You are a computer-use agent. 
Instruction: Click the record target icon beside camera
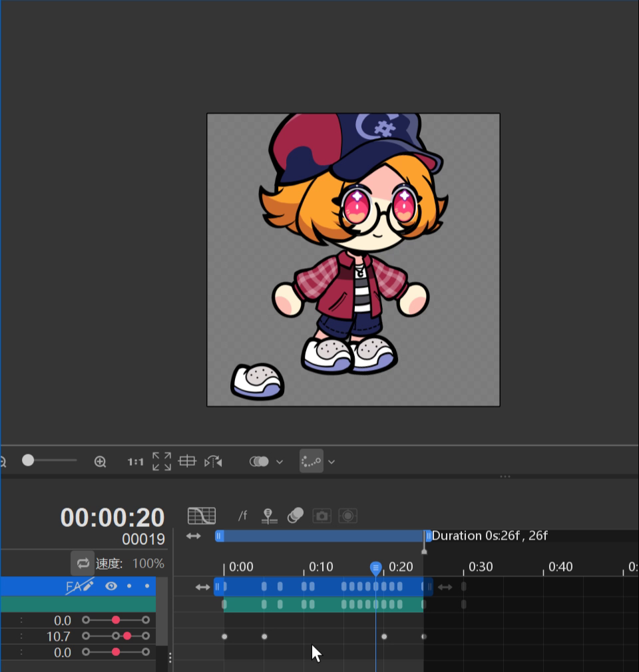click(x=347, y=516)
